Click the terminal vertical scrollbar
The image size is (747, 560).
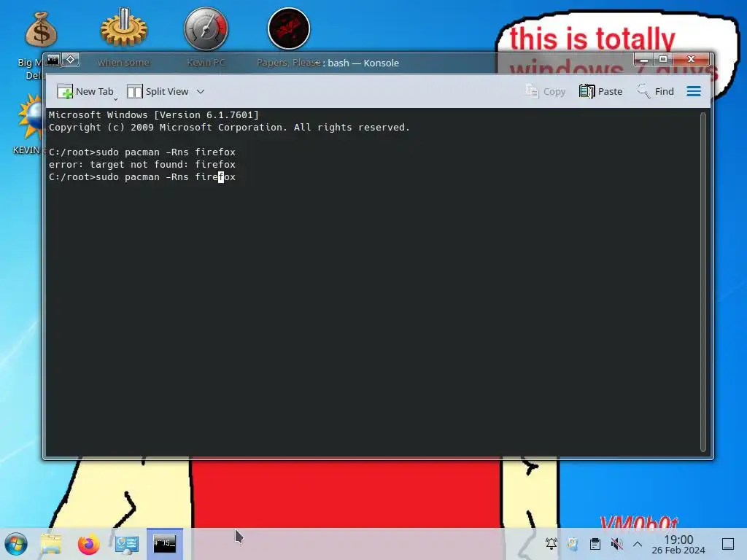coord(703,281)
